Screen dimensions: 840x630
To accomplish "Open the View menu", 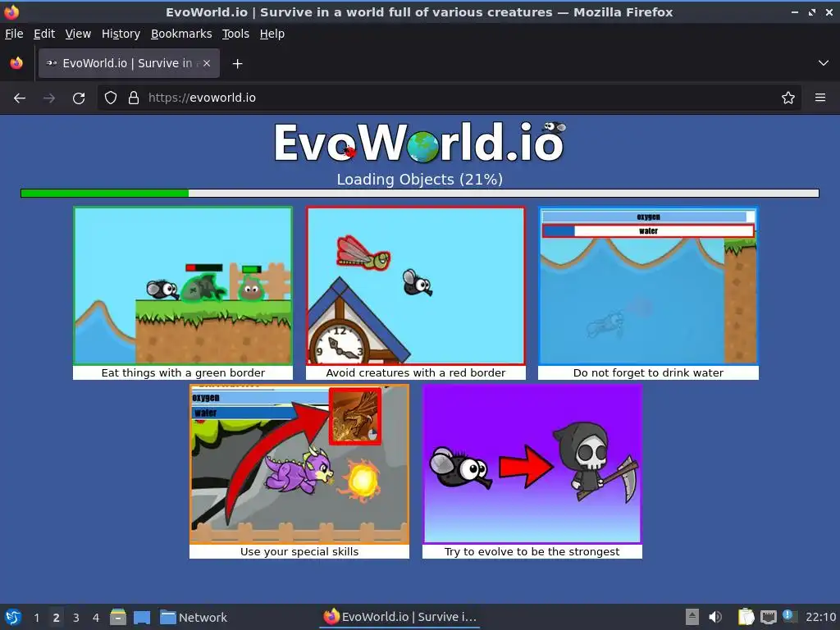I will [x=78, y=34].
